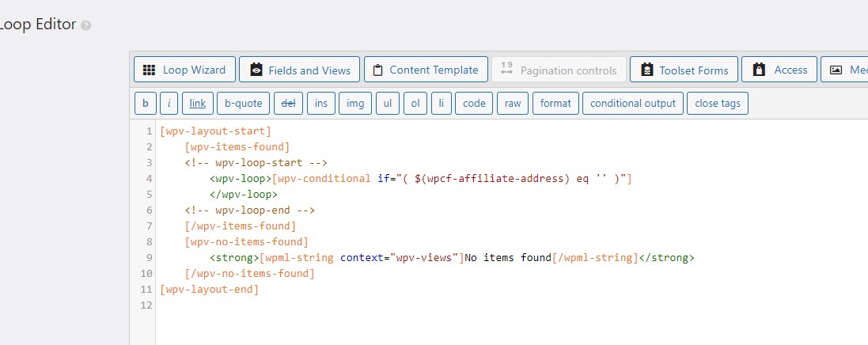Viewport: 868px width, 345px height.
Task: Click the Pagination controls button
Action: tap(559, 70)
